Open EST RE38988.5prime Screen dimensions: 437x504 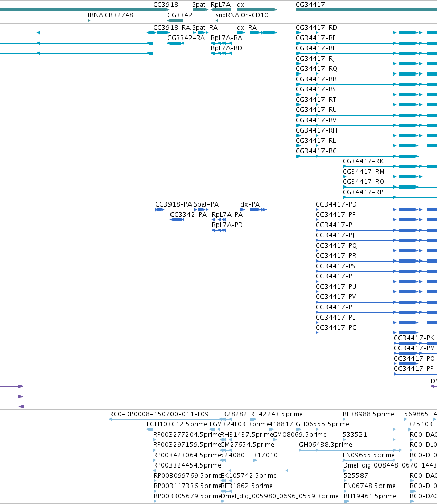pyautogui.click(x=368, y=414)
